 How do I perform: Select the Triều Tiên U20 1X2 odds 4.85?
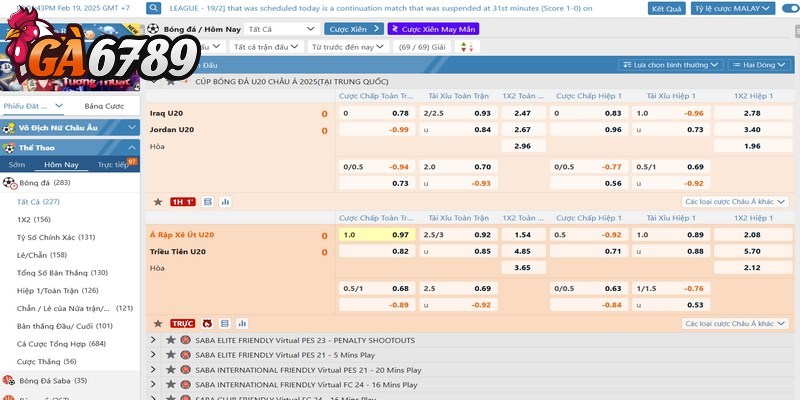click(523, 251)
